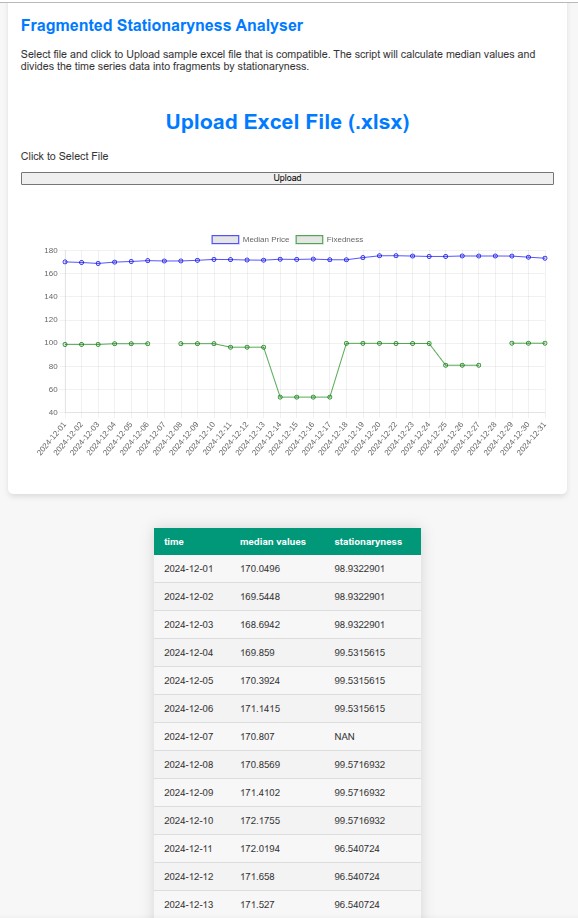578x918 pixels.
Task: Click the 'stationaryness' column header
Action: (368, 542)
